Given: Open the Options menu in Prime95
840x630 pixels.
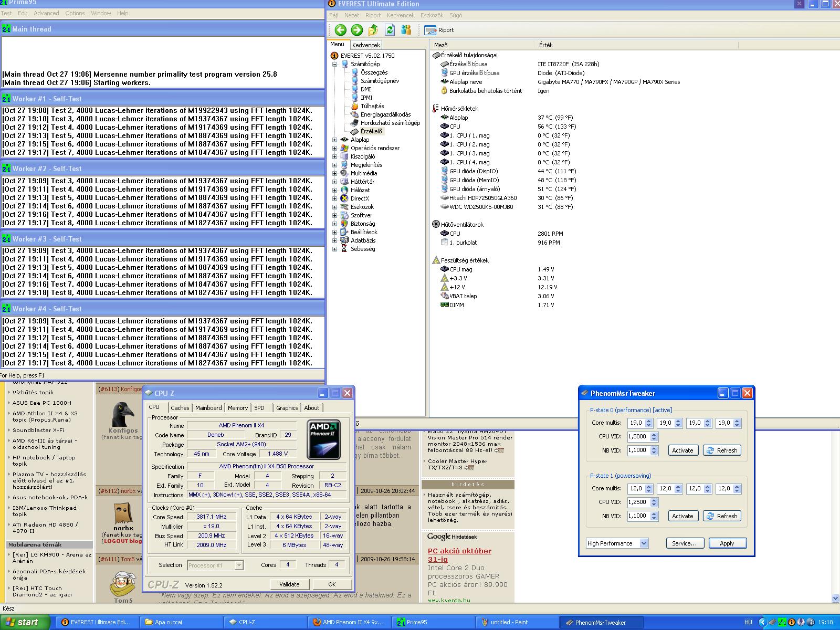Looking at the screenshot, I should coord(75,13).
